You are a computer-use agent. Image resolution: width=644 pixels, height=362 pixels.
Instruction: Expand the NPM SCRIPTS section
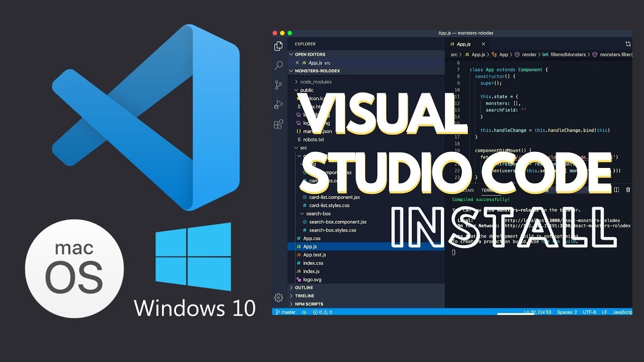pos(309,304)
